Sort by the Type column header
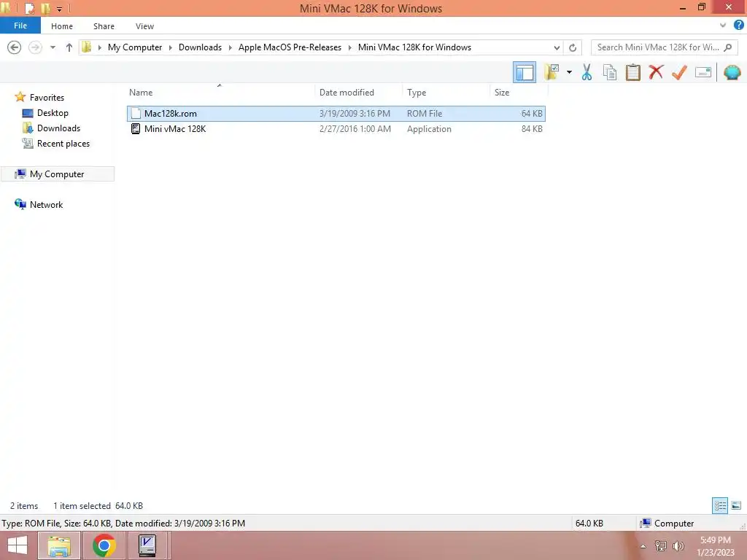This screenshot has height=560, width=747. click(x=417, y=93)
